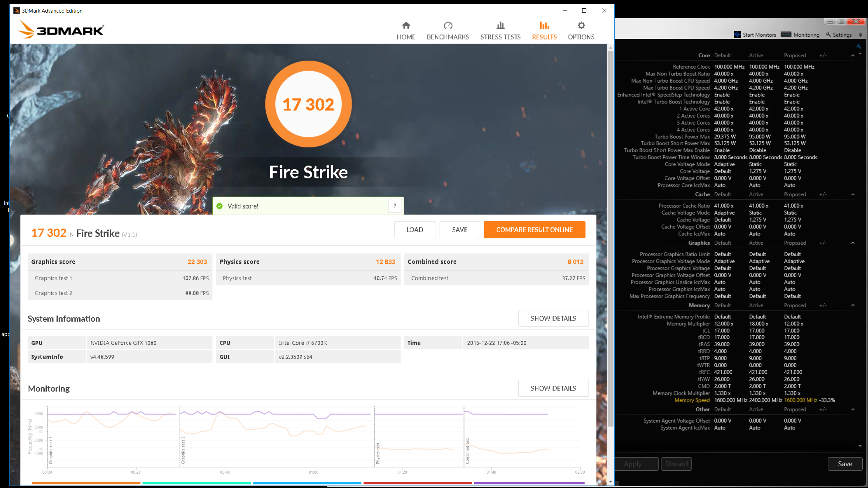
Task: Open Monitoring in the tuning utility
Action: [x=800, y=35]
